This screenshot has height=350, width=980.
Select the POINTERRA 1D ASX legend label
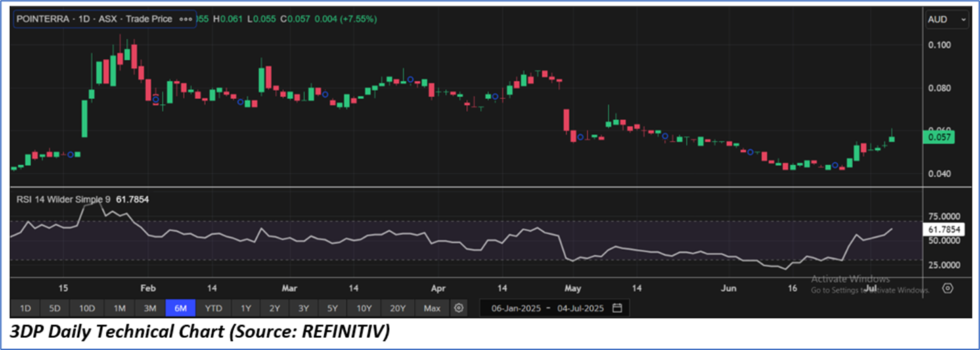tap(94, 19)
